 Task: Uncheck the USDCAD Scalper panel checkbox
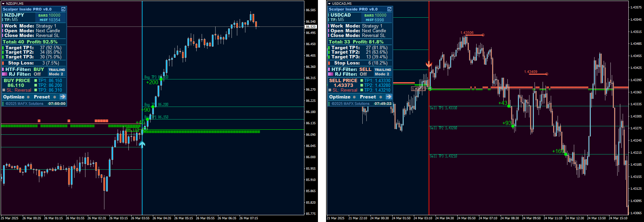tap(389, 9)
